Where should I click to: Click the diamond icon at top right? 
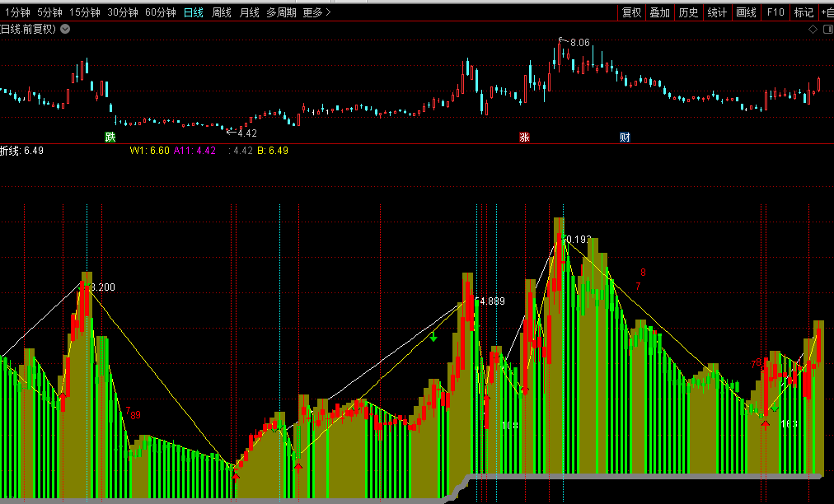click(812, 29)
